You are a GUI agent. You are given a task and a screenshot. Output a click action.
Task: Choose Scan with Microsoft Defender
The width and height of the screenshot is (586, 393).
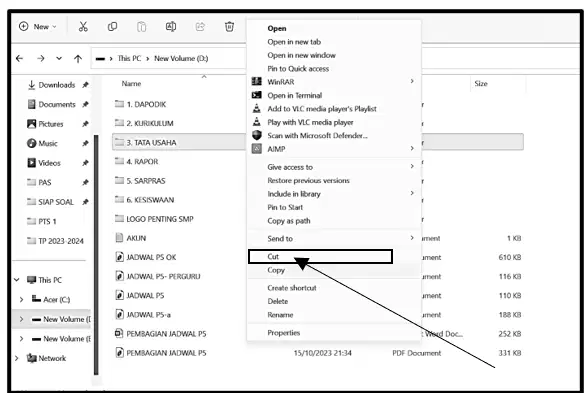pos(317,136)
